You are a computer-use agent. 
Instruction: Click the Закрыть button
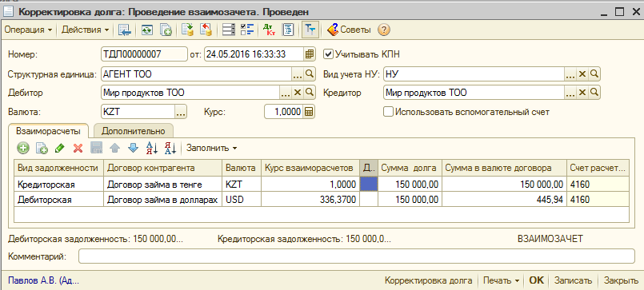(621, 280)
